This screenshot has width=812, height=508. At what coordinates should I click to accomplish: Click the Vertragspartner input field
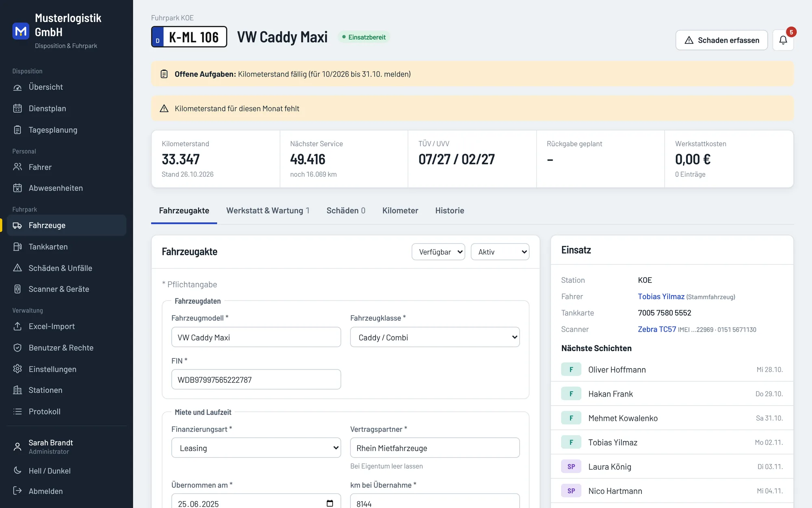click(435, 448)
